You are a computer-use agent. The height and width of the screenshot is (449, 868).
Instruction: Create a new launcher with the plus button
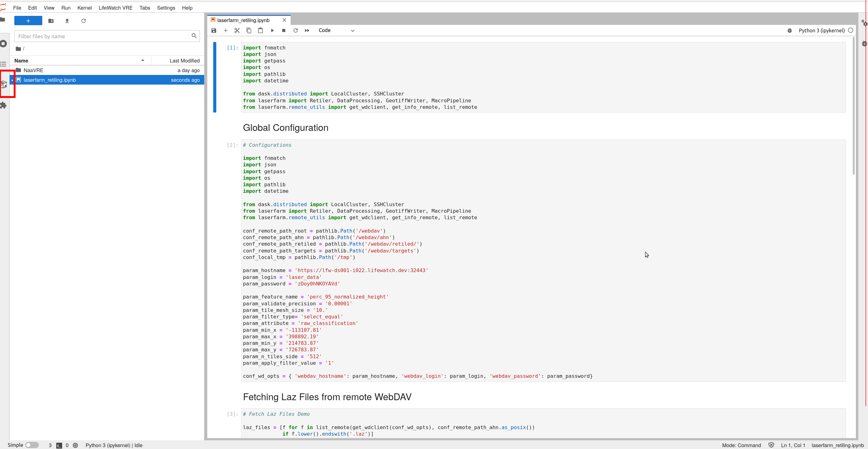(x=28, y=21)
